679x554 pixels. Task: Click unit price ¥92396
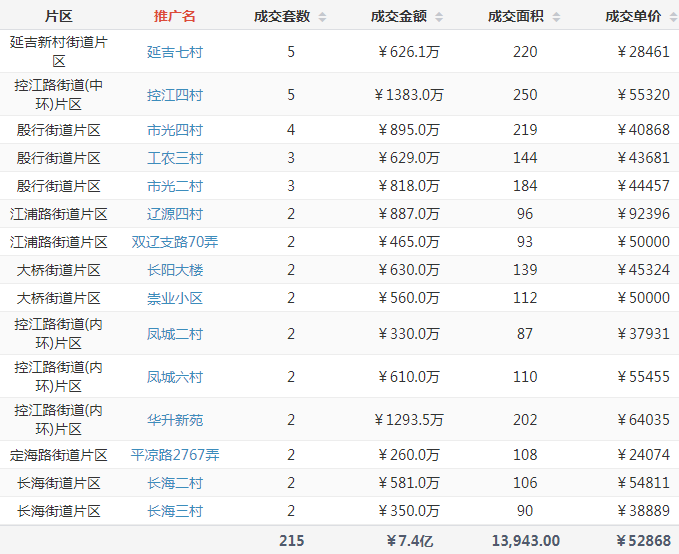643,214
